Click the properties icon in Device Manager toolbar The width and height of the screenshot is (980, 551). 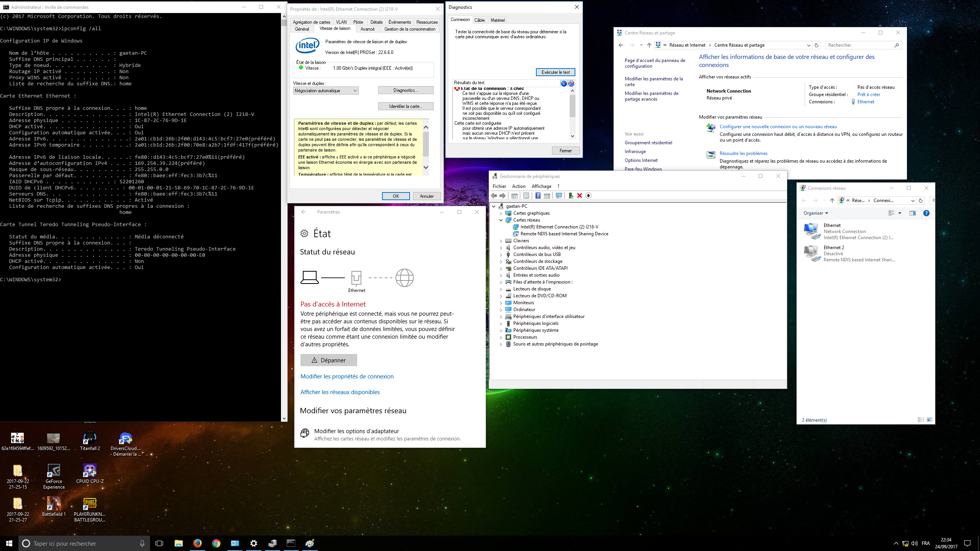(x=526, y=196)
